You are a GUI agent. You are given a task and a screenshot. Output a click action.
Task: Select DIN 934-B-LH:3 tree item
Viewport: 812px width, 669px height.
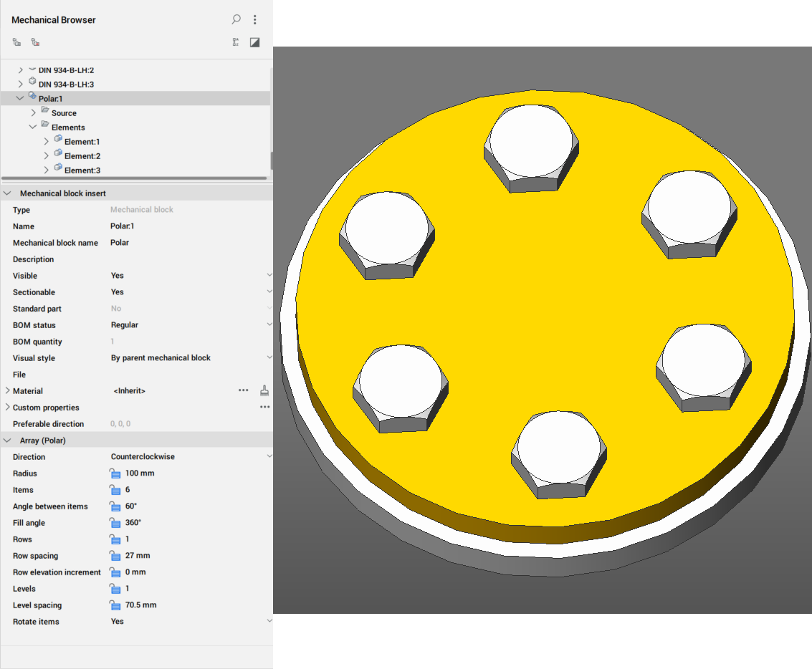66,85
